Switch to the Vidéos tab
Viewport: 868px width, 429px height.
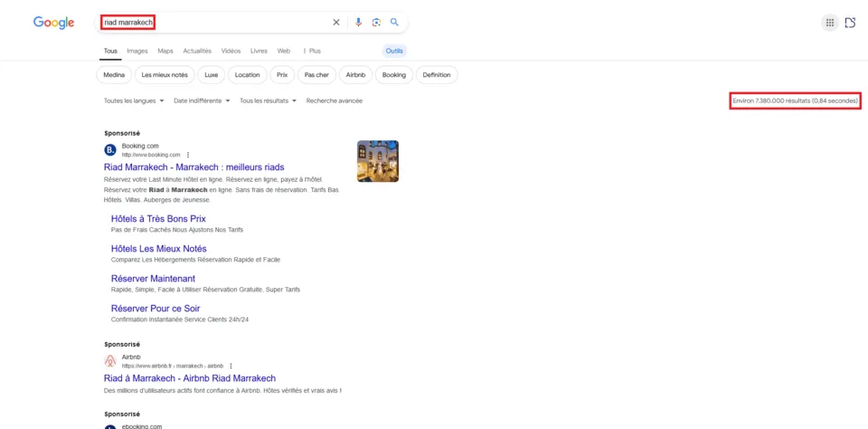coord(231,51)
